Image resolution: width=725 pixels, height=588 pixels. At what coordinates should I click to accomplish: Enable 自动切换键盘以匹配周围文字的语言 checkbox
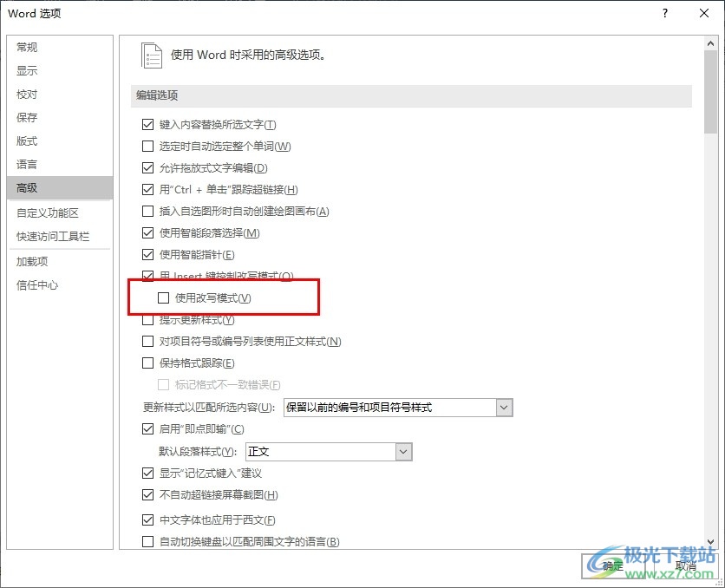147,541
